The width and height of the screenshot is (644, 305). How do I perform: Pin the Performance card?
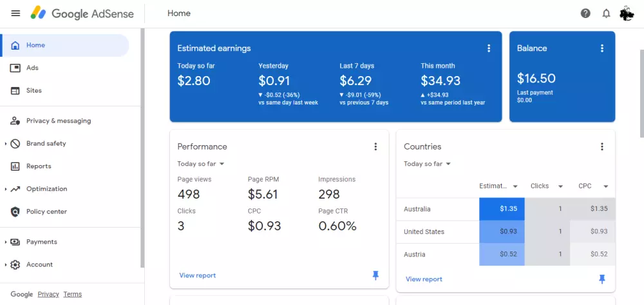(376, 275)
